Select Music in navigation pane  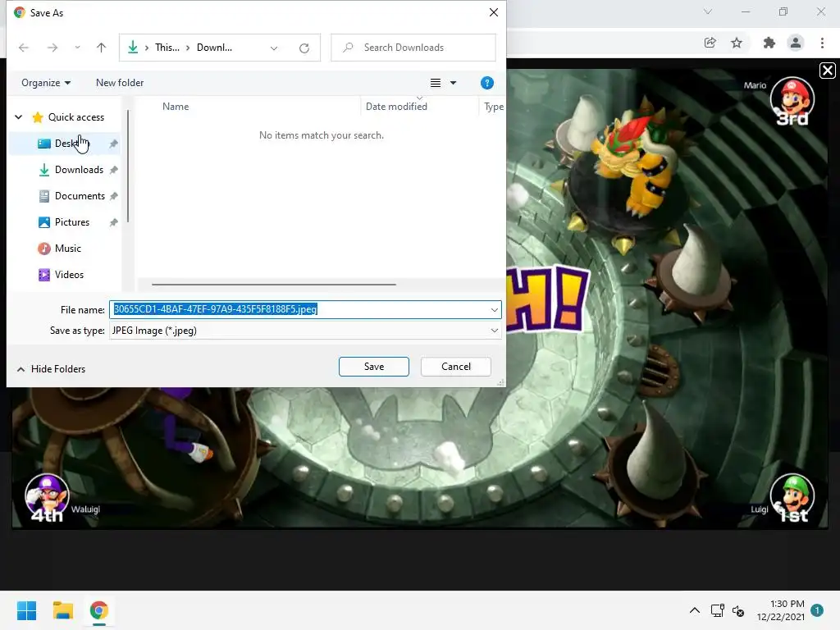pyautogui.click(x=67, y=249)
